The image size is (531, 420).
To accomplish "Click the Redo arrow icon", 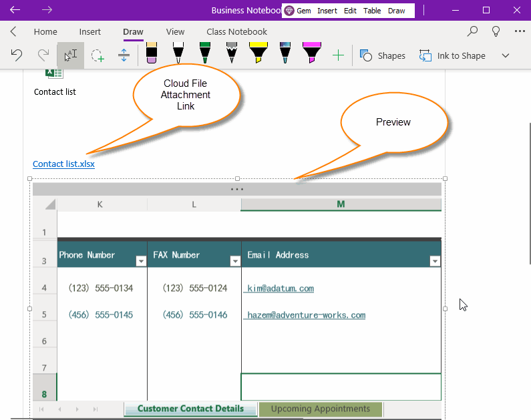I will [43, 55].
